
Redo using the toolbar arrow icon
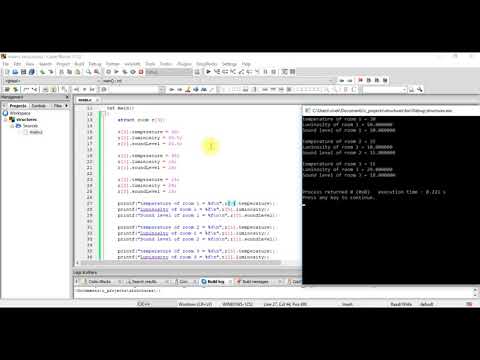(51, 72)
